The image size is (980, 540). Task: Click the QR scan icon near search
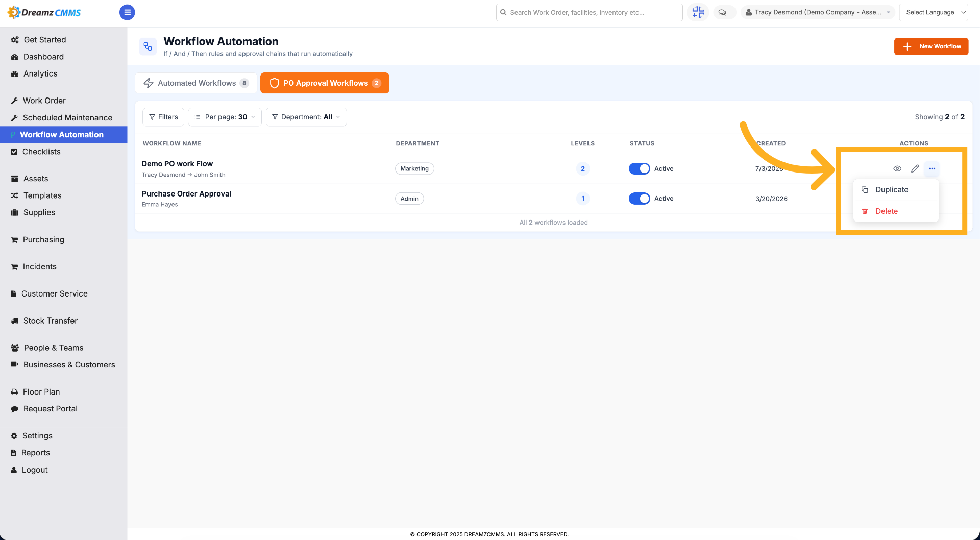698,12
